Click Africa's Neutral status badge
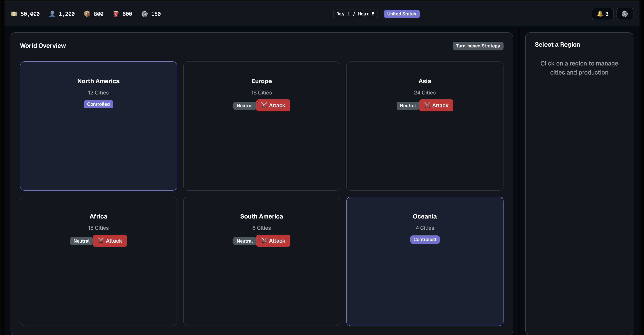 (x=82, y=241)
